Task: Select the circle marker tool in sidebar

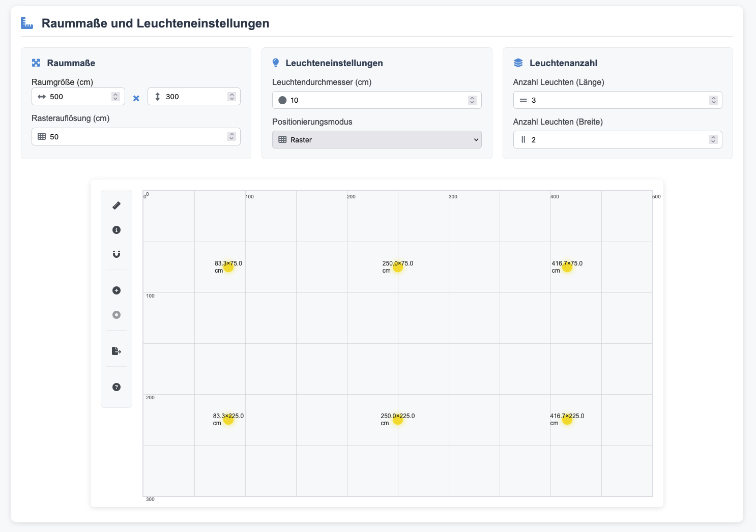Action: tap(117, 315)
